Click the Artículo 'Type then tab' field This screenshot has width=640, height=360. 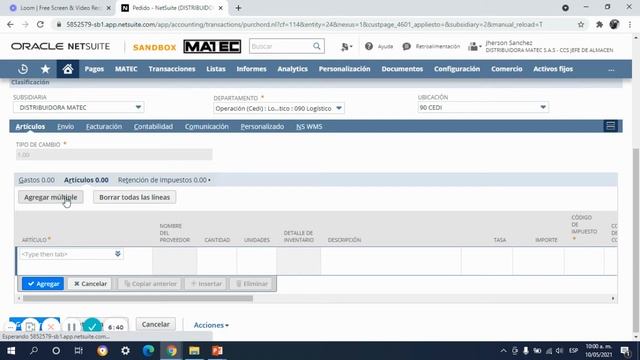click(x=67, y=254)
